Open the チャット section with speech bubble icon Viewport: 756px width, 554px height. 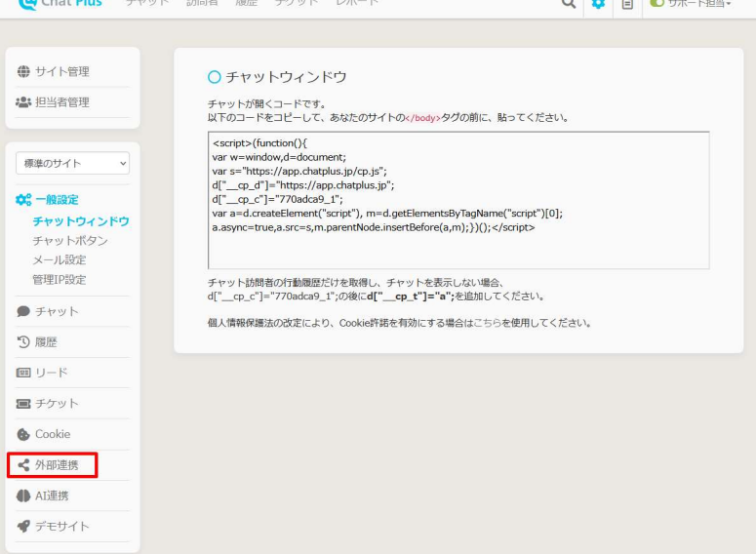point(57,311)
